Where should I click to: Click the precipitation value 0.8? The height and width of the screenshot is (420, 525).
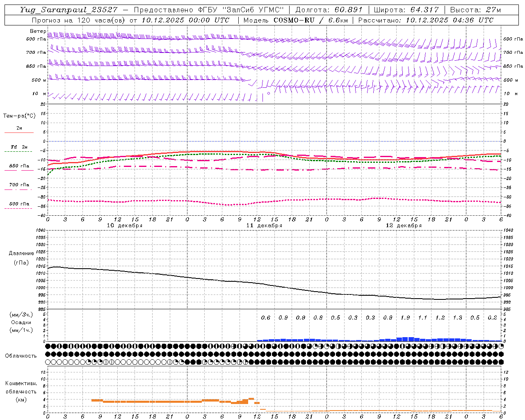(318, 318)
